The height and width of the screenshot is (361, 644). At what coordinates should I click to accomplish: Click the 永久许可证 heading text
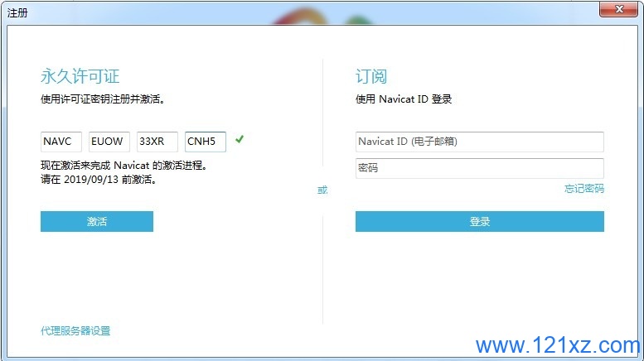[80, 76]
